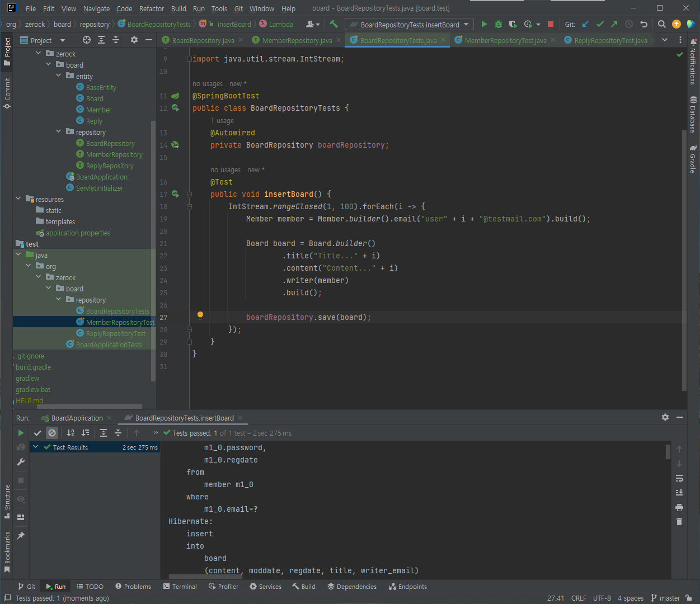700x604 pixels.
Task: Expand the Test Results tree node
Action: [36, 447]
